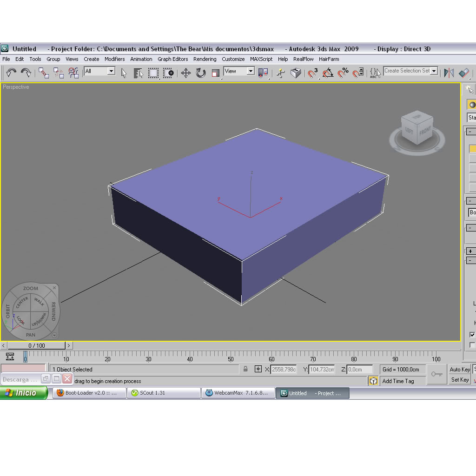The width and height of the screenshot is (476, 476).
Task: Click the Windows Inicio start button
Action: coord(24,393)
